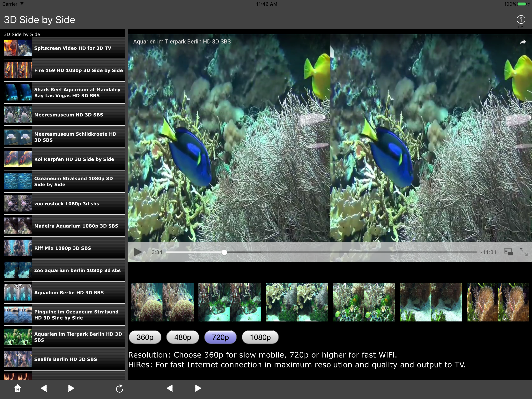Viewport: 532px width, 399px height.
Task: Click the video progress slider knob
Action: pos(224,252)
